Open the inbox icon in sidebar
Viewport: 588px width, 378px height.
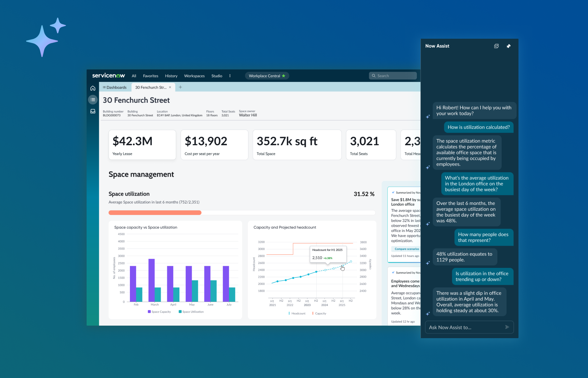click(93, 111)
